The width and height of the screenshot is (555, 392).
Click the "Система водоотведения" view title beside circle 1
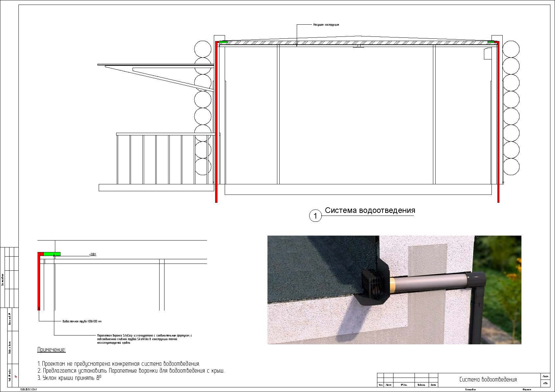pos(370,210)
